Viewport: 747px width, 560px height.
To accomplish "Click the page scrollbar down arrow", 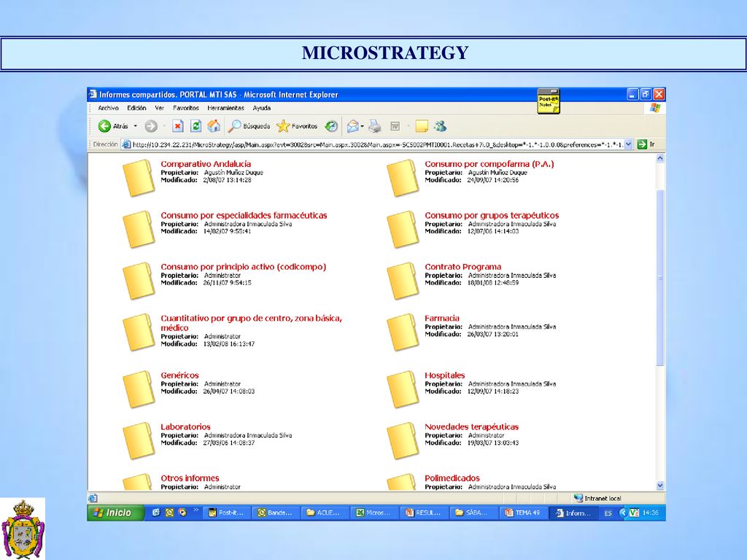I will point(660,486).
